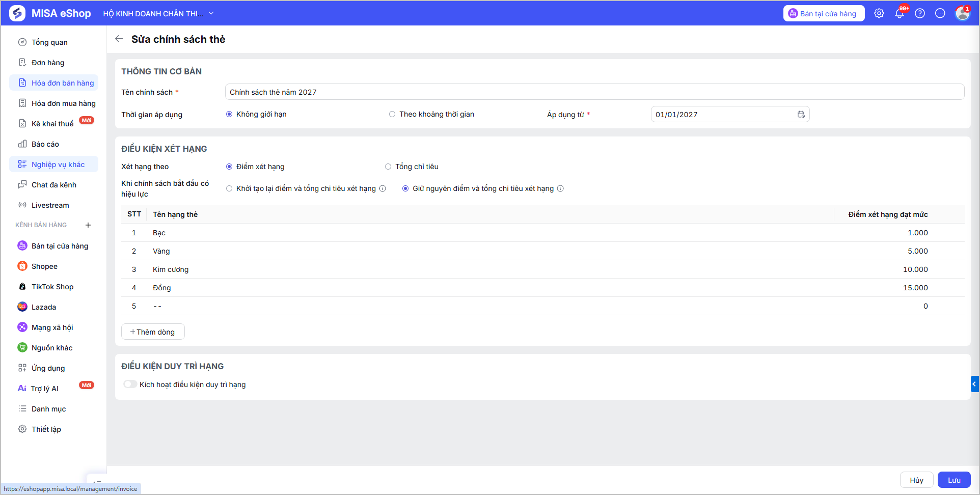Image resolution: width=980 pixels, height=495 pixels.
Task: Open the user avatar in top right
Action: [962, 13]
